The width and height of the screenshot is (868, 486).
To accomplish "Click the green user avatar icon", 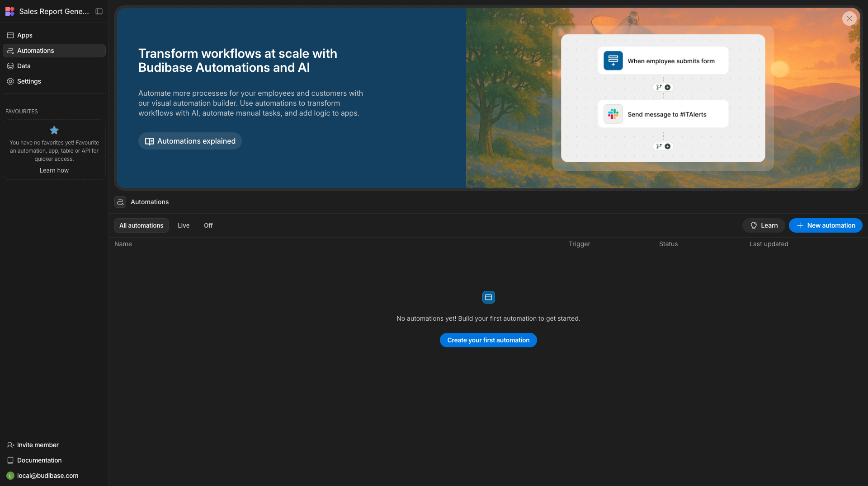I will tap(10, 476).
